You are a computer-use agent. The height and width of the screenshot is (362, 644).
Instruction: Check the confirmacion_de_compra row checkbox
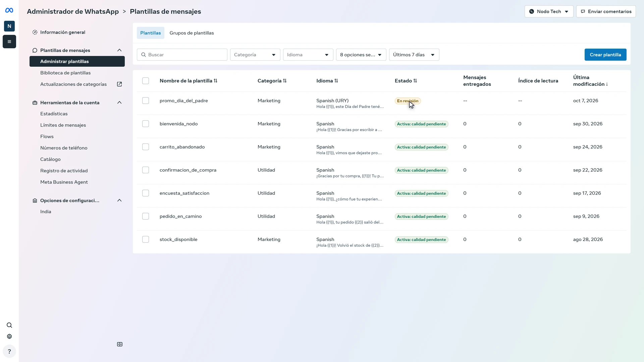pos(146,170)
